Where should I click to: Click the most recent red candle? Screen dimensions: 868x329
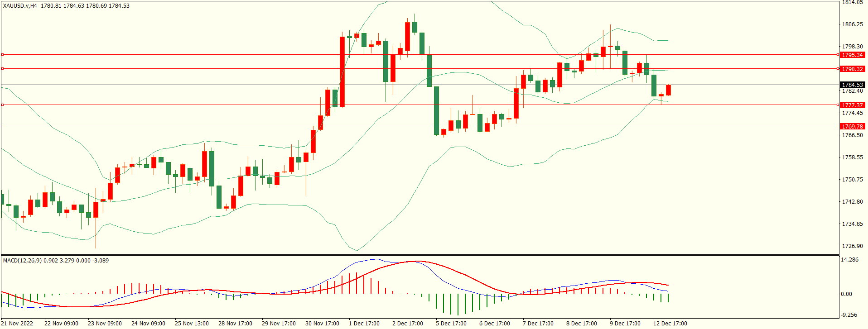point(668,90)
